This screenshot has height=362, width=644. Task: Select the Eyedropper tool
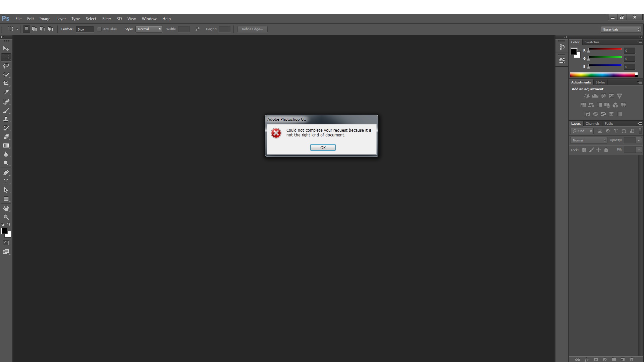click(x=6, y=92)
